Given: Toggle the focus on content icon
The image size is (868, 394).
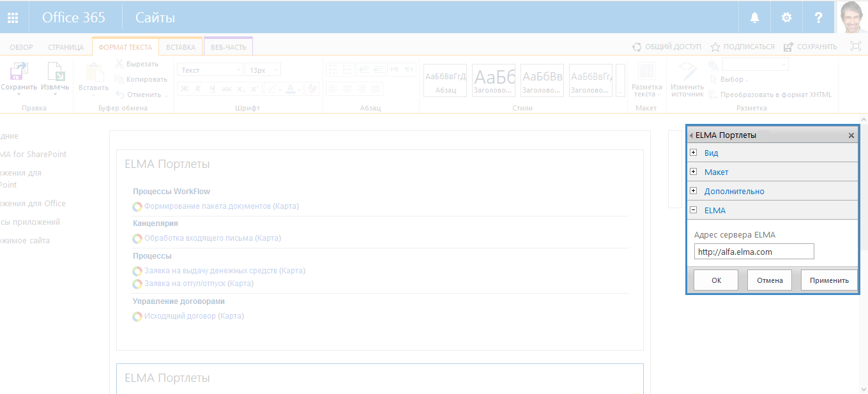Looking at the screenshot, I should point(856,46).
